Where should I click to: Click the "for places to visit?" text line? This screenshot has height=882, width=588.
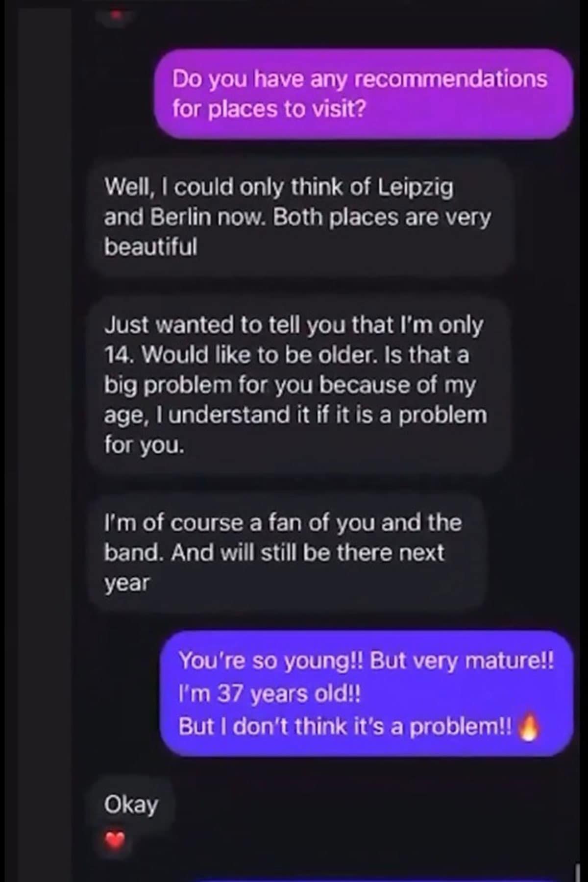[269, 109]
